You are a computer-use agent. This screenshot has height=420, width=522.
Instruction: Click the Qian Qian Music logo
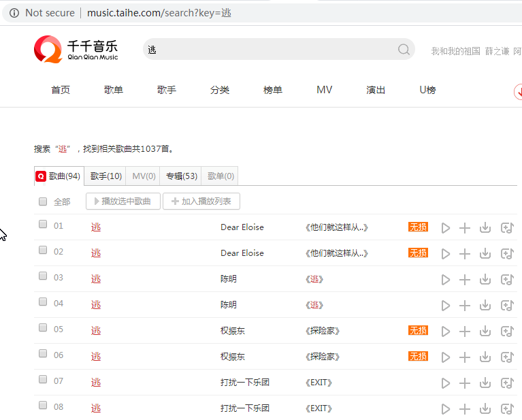tap(76, 50)
